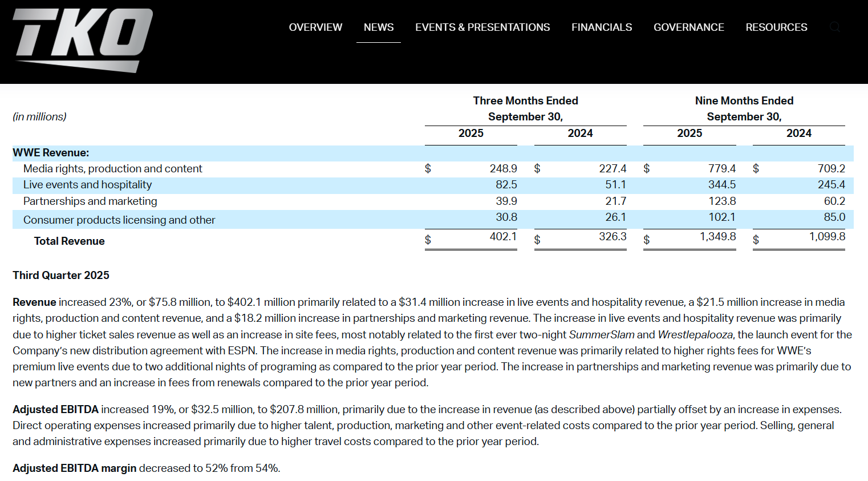The width and height of the screenshot is (868, 481).
Task: Open the search icon in header
Action: [x=835, y=27]
